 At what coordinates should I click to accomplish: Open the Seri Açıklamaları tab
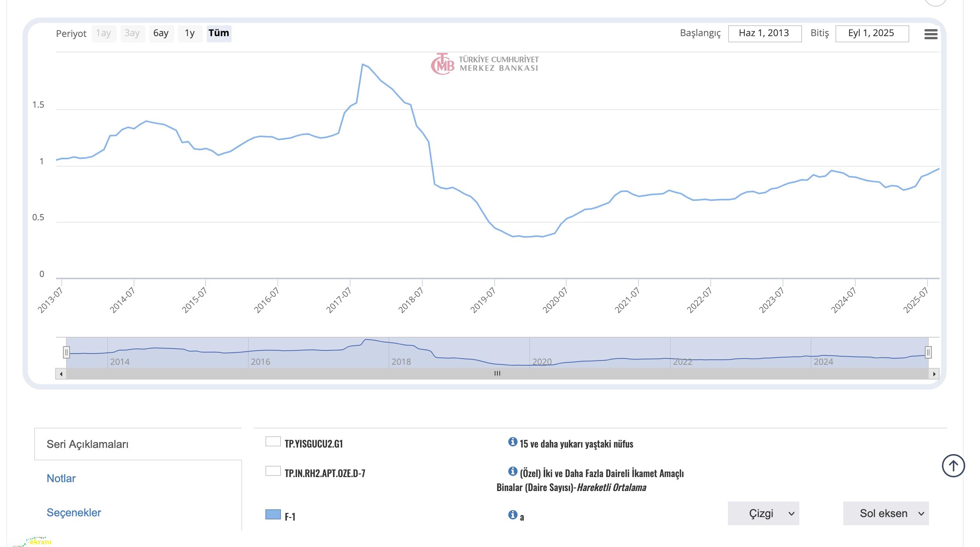pos(87,444)
